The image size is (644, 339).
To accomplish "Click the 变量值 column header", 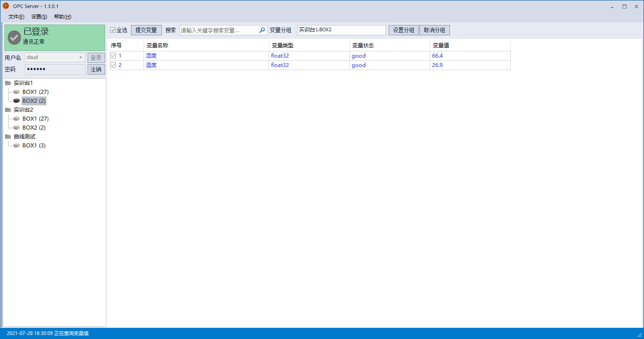I will pos(470,46).
